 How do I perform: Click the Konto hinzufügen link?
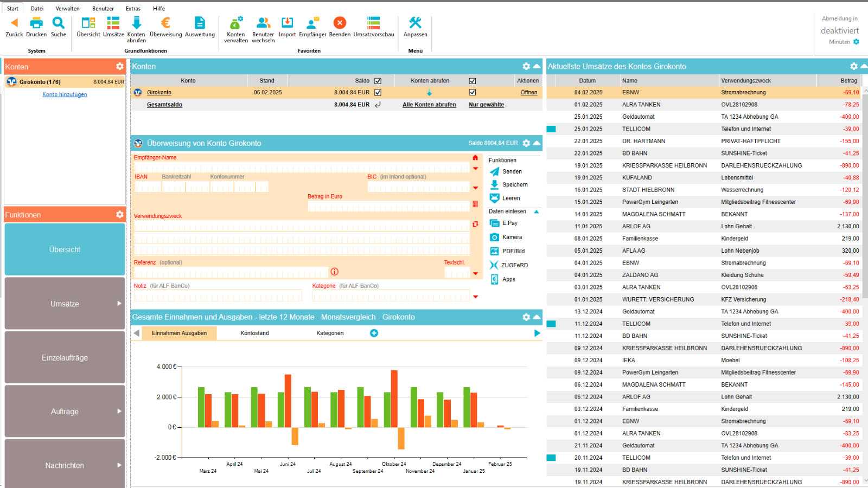click(65, 94)
